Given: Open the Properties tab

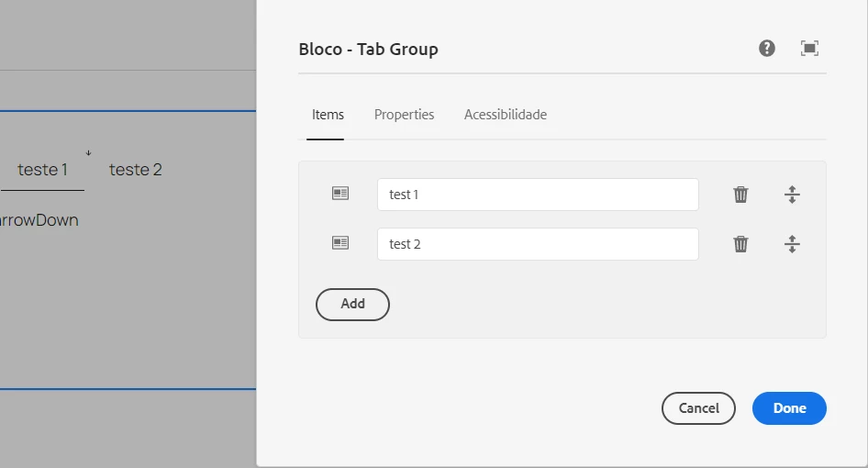Looking at the screenshot, I should pos(404,115).
